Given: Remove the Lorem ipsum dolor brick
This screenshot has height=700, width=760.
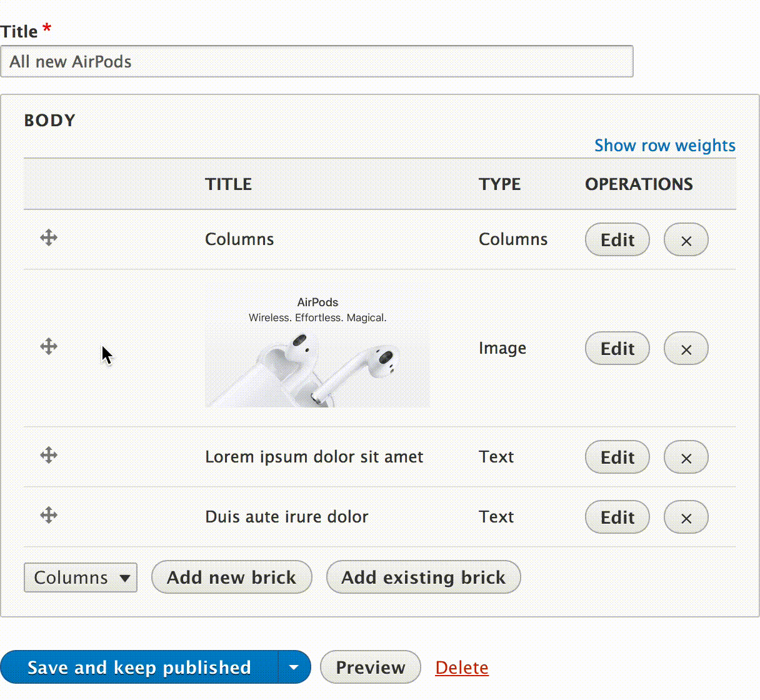Looking at the screenshot, I should point(686,457).
